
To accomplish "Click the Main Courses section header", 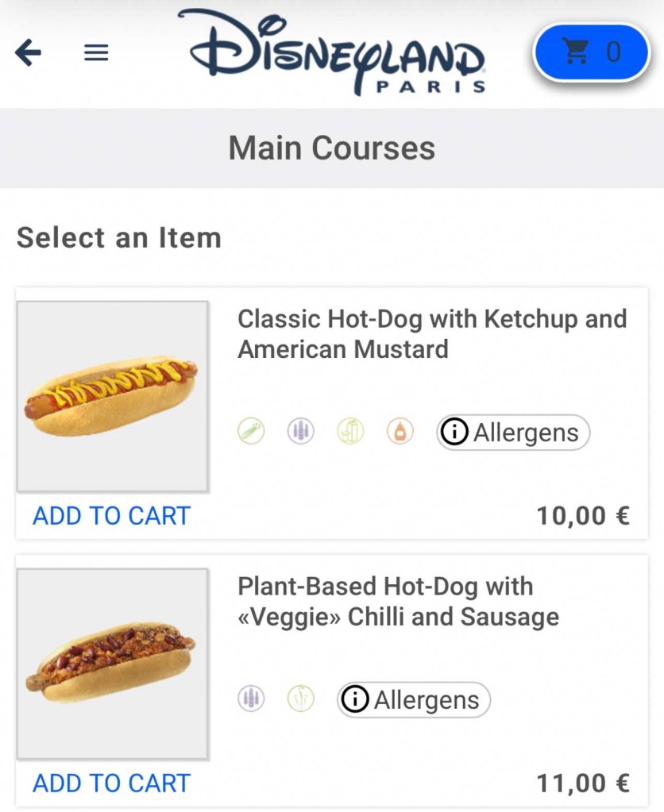I will (332, 148).
